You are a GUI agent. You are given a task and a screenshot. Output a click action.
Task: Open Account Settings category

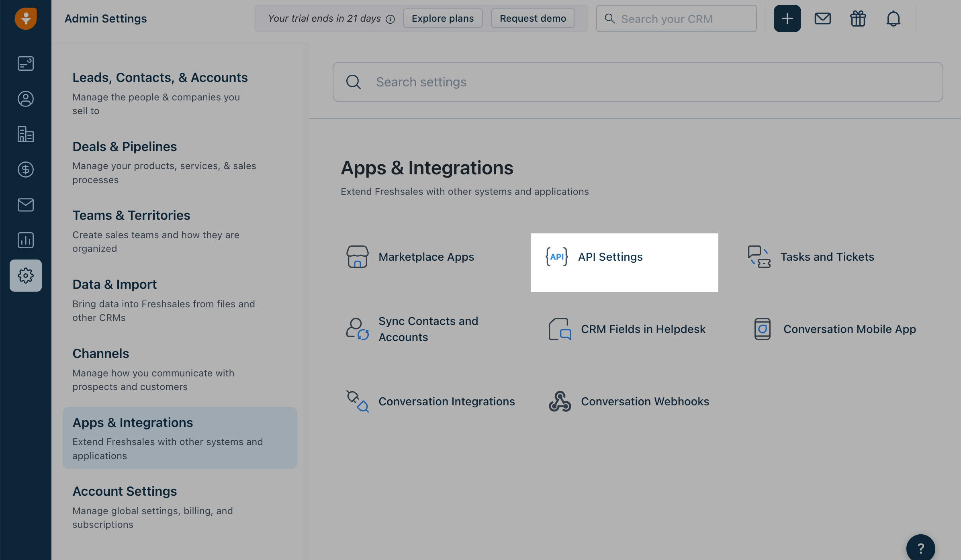point(125,491)
